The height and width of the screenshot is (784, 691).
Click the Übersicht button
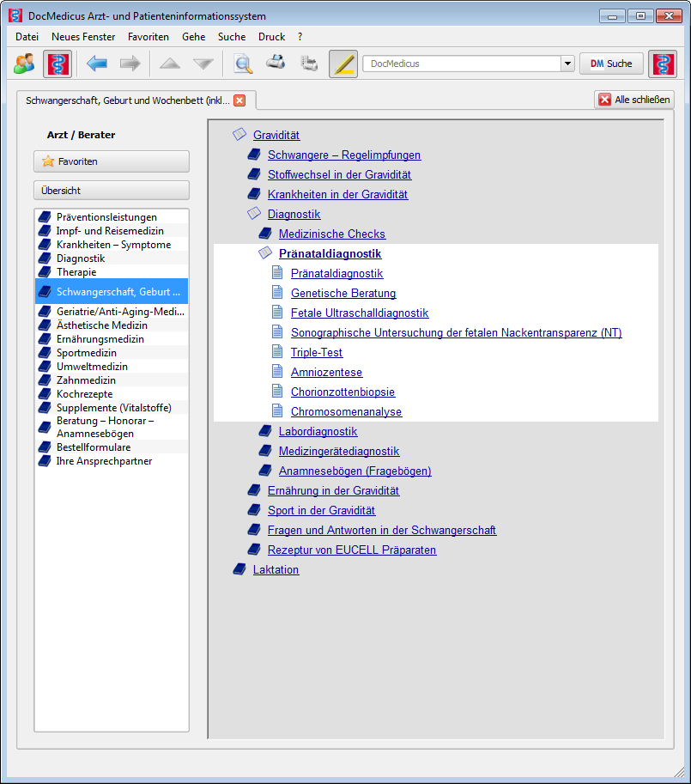pyautogui.click(x=112, y=191)
